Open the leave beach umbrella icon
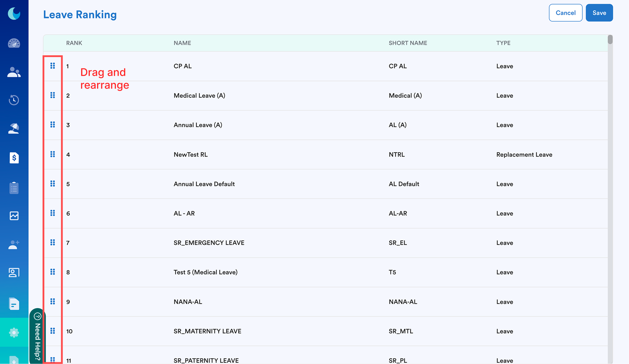 pyautogui.click(x=14, y=128)
